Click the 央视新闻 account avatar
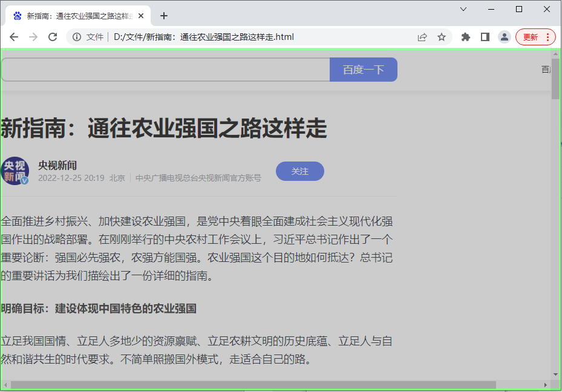The width and height of the screenshot is (562, 392). [x=15, y=171]
